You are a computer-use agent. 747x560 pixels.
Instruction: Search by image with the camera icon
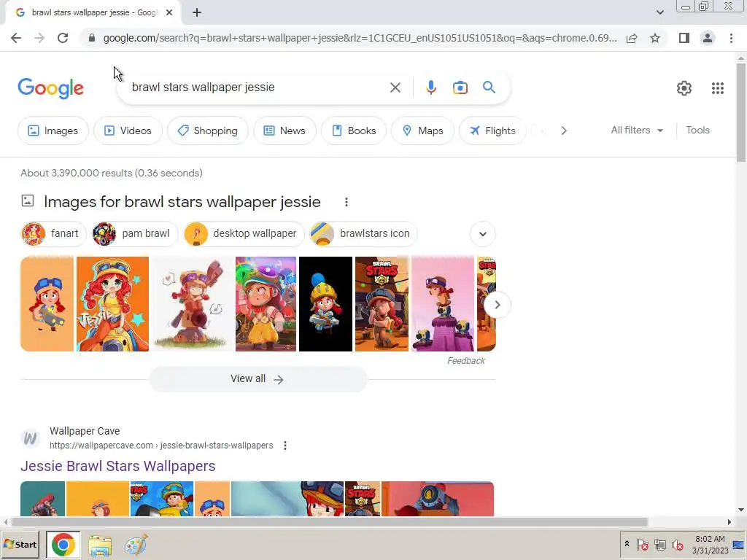(460, 87)
